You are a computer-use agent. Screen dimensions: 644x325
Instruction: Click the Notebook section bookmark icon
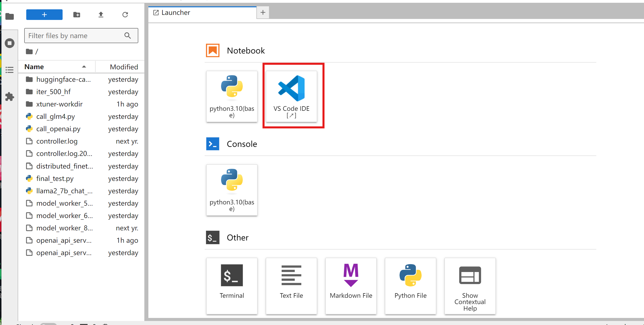click(x=213, y=50)
